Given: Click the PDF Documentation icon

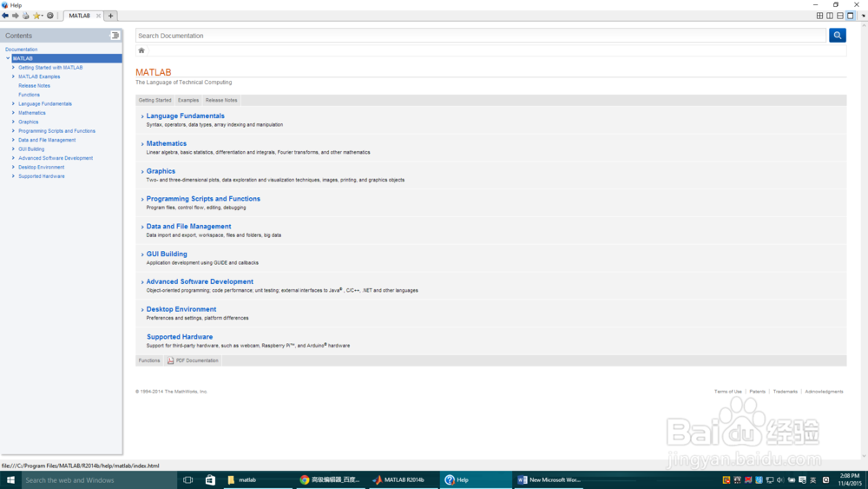Looking at the screenshot, I should coord(170,360).
